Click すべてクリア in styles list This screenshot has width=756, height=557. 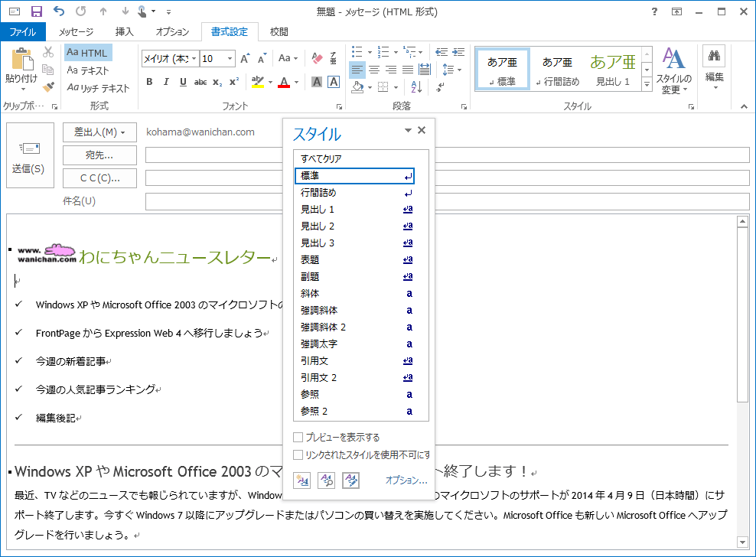tap(355, 158)
